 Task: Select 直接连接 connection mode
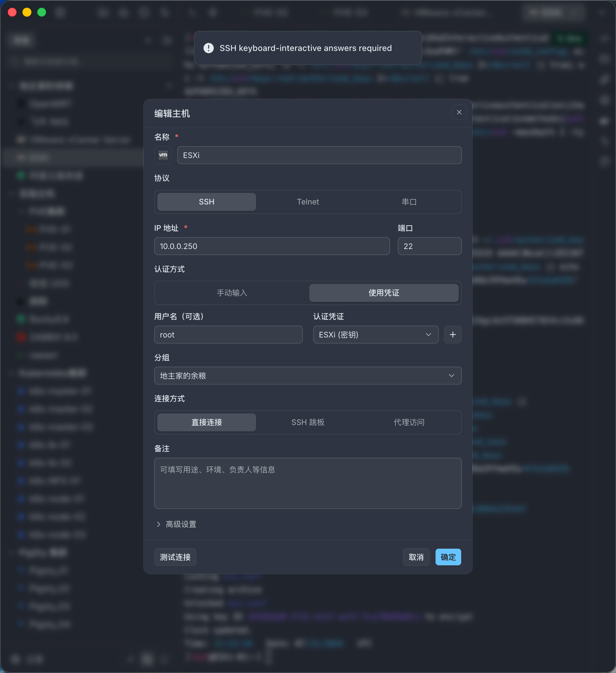click(x=207, y=422)
